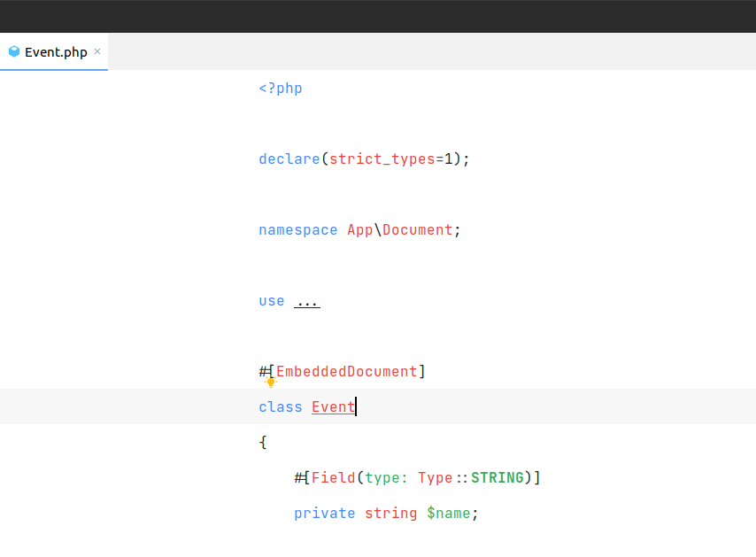Image resolution: width=756 pixels, height=557 pixels.
Task: Place cursor on the <?php opening tag
Action: click(280, 89)
